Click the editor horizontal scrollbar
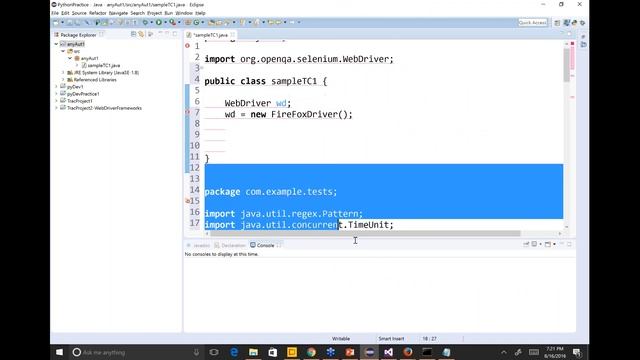 [x=365, y=233]
